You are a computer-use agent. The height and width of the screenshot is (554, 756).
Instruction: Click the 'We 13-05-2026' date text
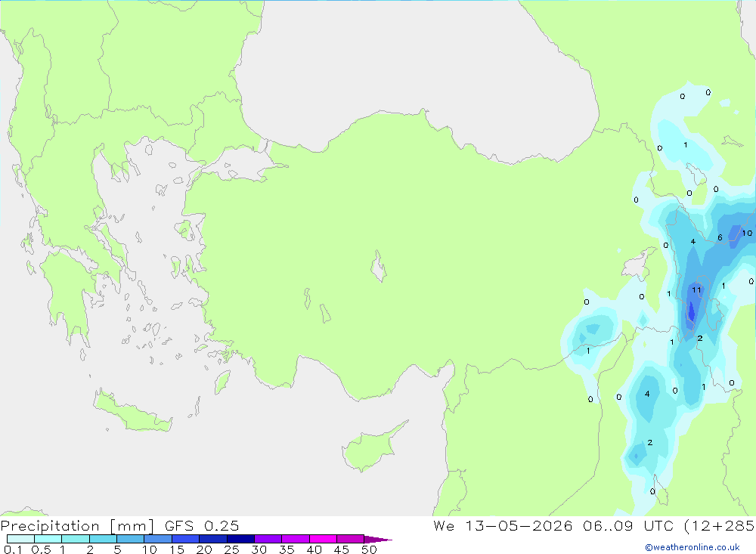pos(503,525)
